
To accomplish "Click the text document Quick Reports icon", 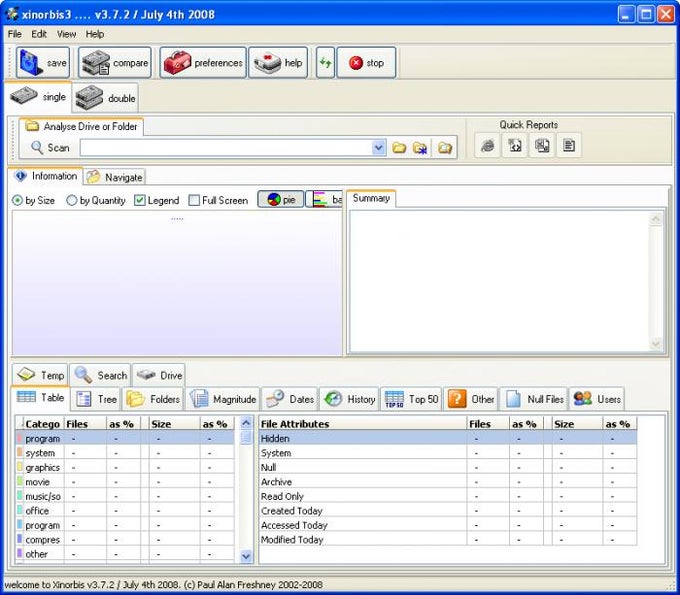I will (569, 145).
